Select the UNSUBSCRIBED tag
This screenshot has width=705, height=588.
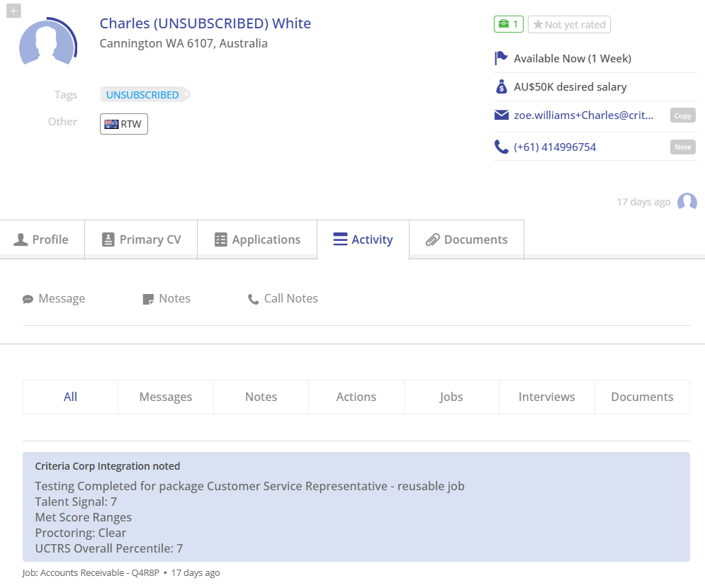[142, 95]
